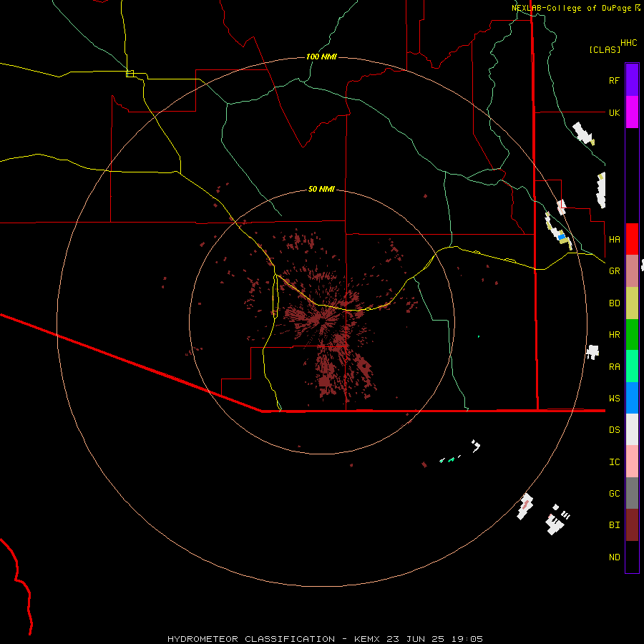Screen dimensions: 644x644
Task: Click the "WS" legend label
Action: (x=614, y=399)
